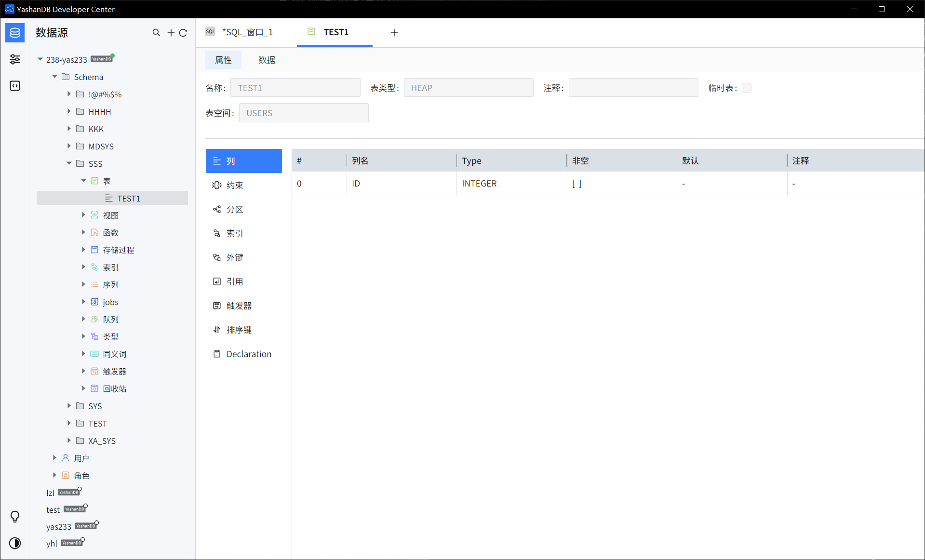Open the settings sliders sidebar icon
The image size is (925, 560).
pos(15,59)
